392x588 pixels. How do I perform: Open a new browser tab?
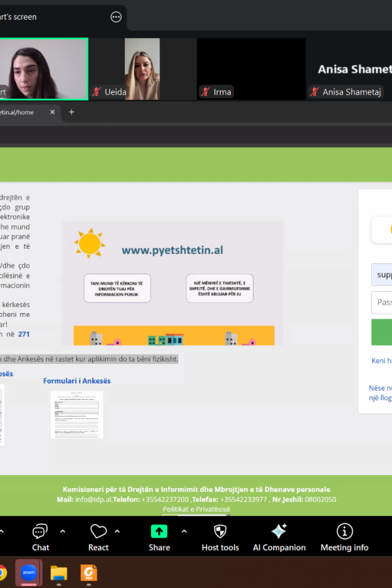point(72,112)
